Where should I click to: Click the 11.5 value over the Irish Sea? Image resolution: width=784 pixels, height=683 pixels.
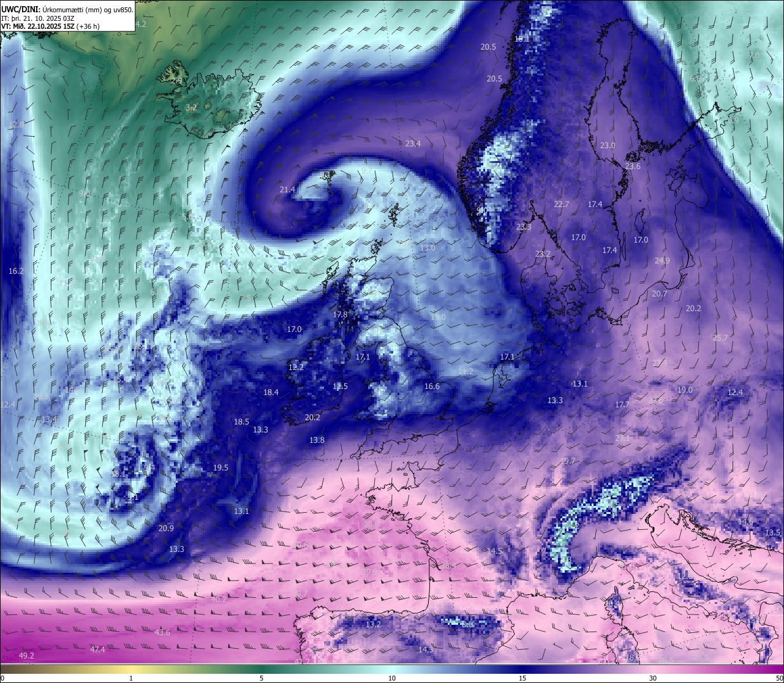[340, 387]
